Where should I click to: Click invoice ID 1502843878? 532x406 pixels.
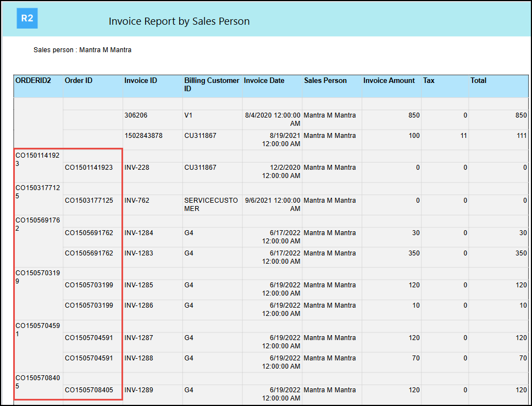tap(143, 136)
